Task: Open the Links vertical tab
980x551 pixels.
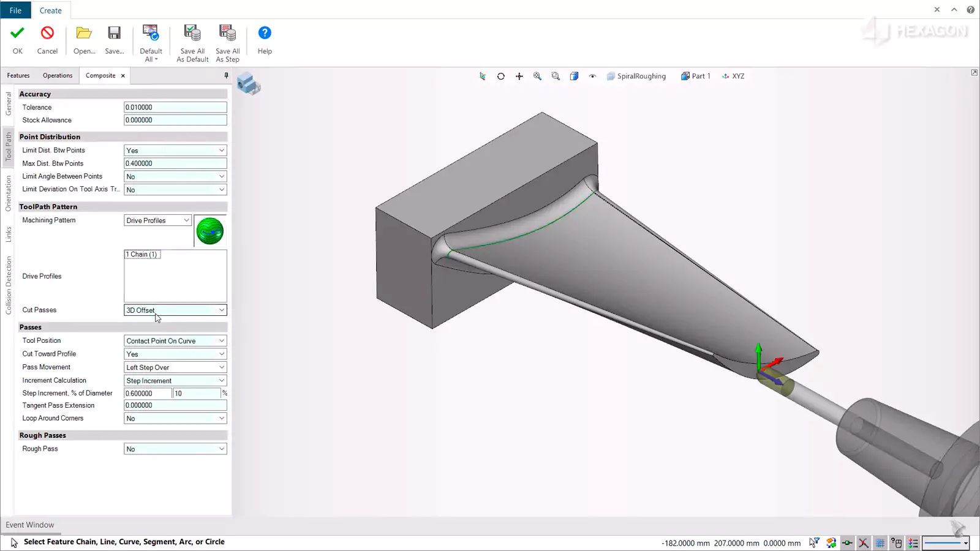Action: point(9,234)
